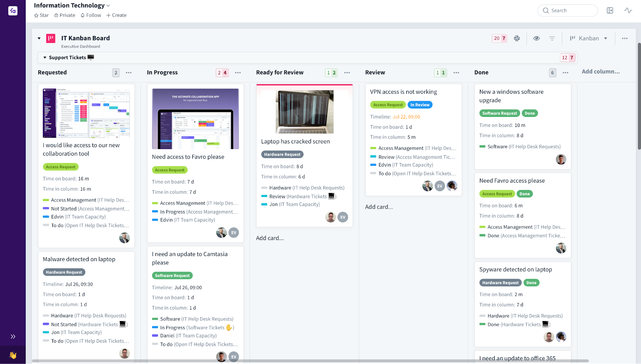The height and width of the screenshot is (364, 641).
Task: Click the Software Request tag on Windows upgrade card
Action: click(500, 113)
